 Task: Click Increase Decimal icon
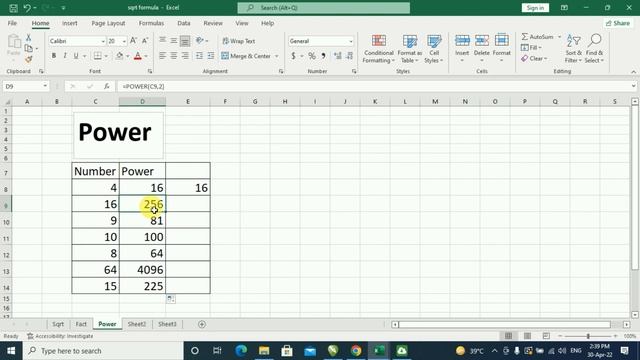pos(338,56)
